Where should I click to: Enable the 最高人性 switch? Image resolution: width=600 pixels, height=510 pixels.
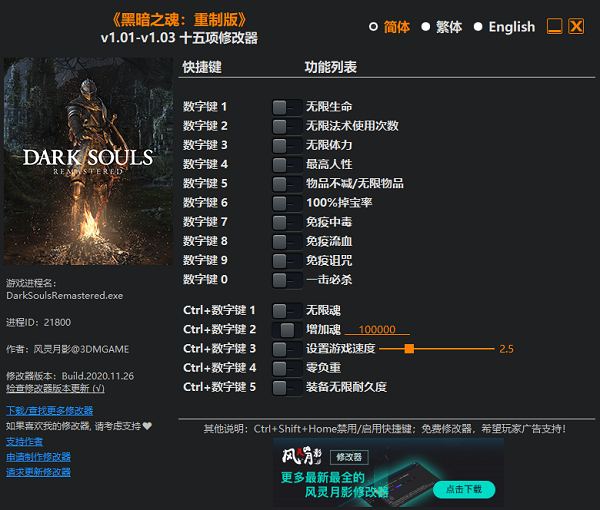point(286,164)
